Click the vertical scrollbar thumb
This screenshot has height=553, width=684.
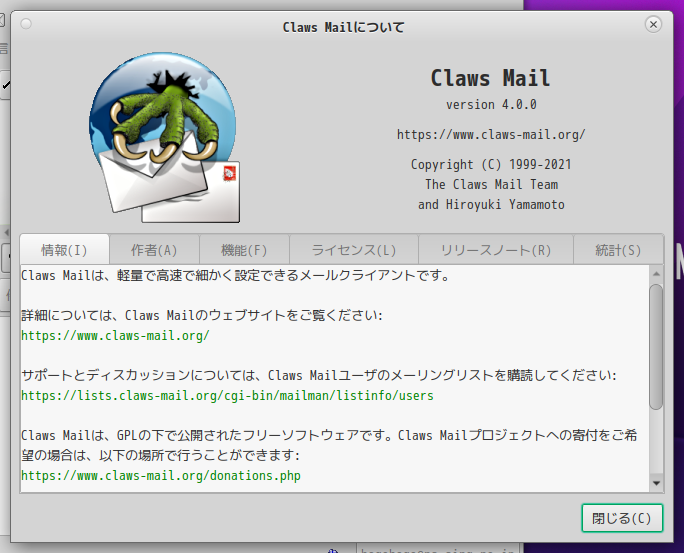click(656, 347)
